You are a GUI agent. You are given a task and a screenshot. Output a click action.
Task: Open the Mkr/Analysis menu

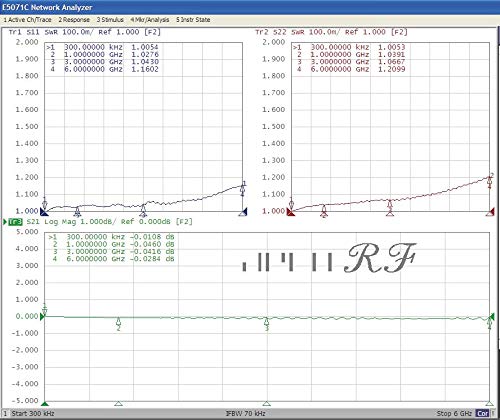[x=150, y=20]
